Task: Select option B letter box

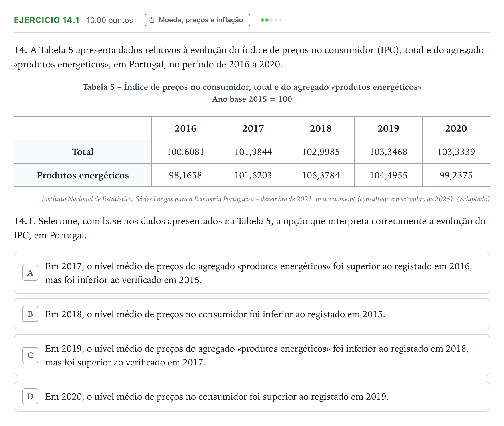Action: point(30,314)
